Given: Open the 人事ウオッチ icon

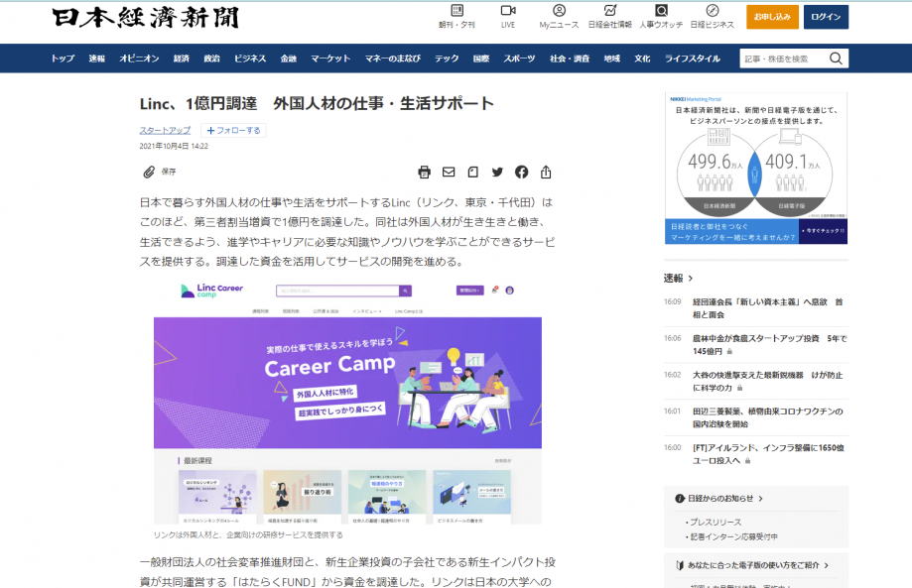Looking at the screenshot, I should click(661, 11).
